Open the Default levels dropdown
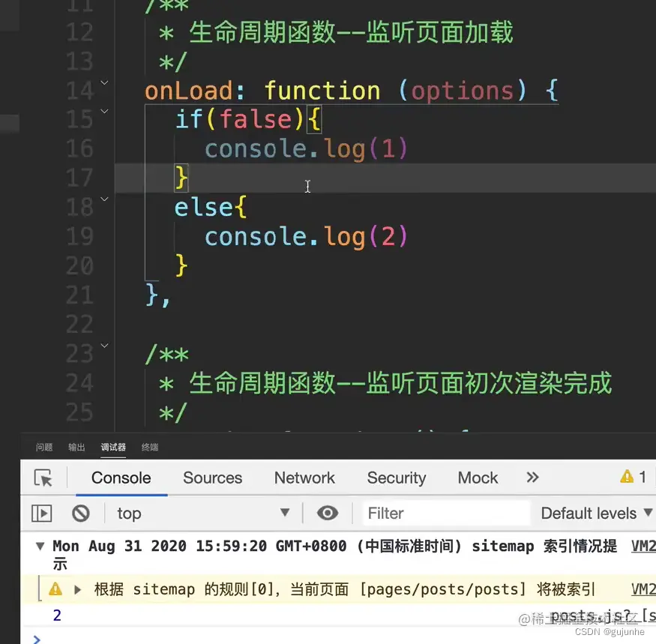 [x=595, y=513]
